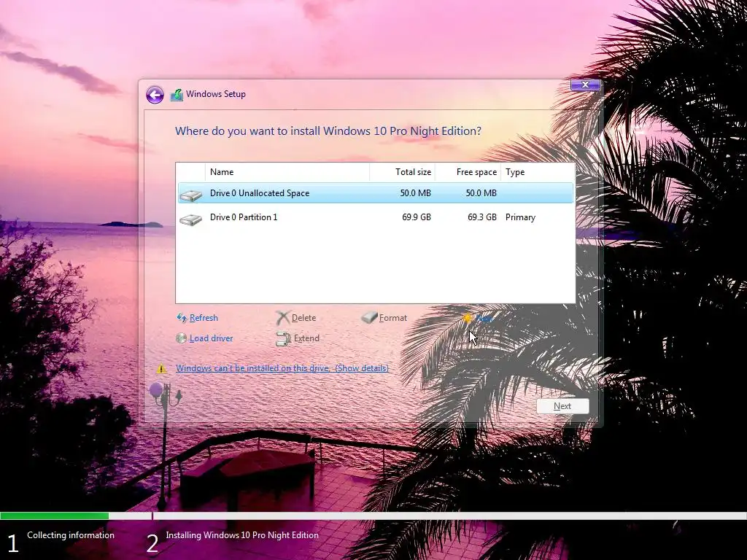
Task: Select Drive 0 Unallocated Space row
Action: (376, 193)
